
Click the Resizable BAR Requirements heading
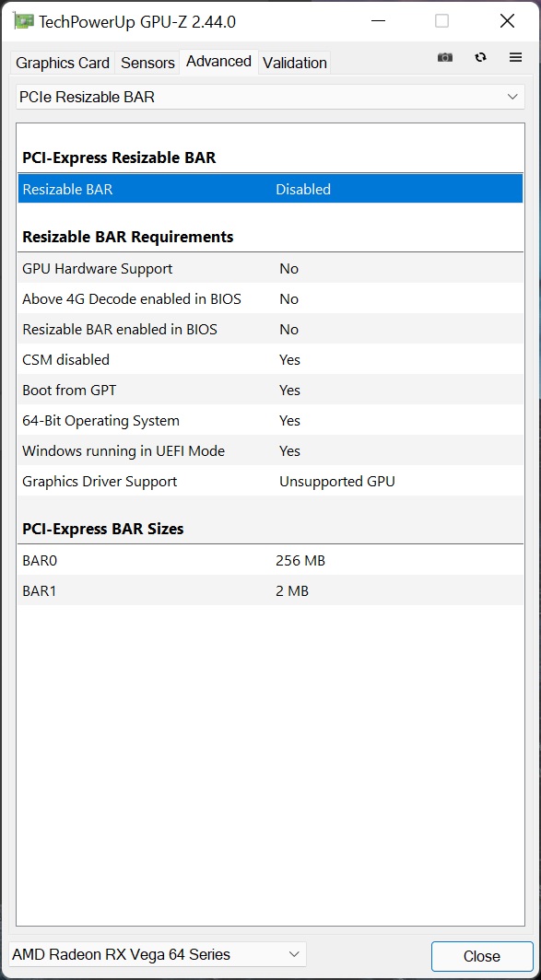point(127,237)
